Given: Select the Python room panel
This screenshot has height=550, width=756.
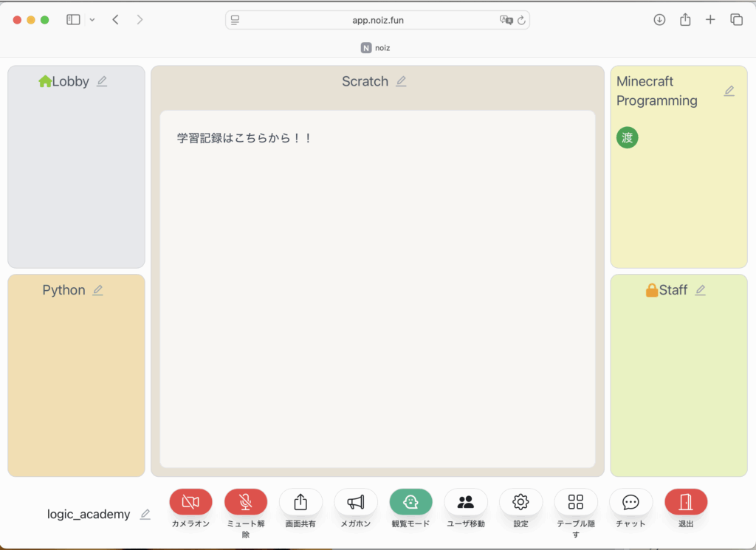Looking at the screenshot, I should coord(76,375).
